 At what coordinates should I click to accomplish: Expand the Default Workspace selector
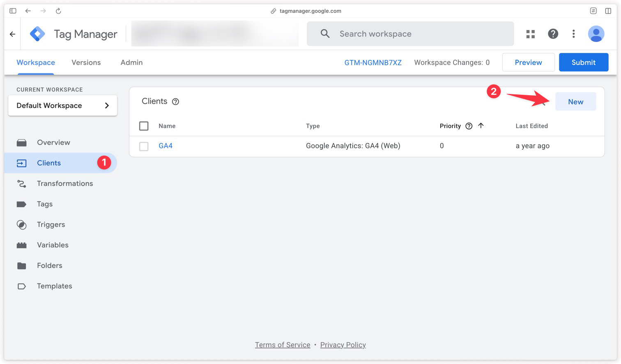[x=63, y=105]
